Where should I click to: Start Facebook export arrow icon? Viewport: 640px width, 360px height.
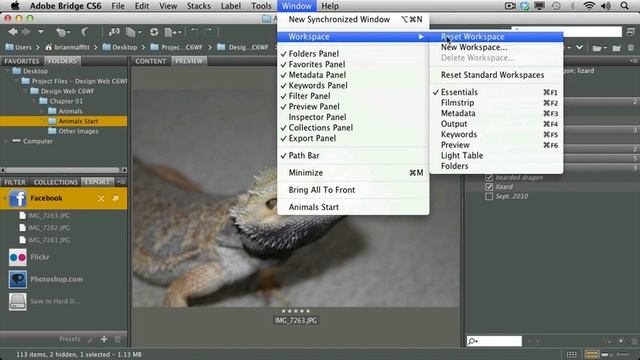(x=116, y=198)
